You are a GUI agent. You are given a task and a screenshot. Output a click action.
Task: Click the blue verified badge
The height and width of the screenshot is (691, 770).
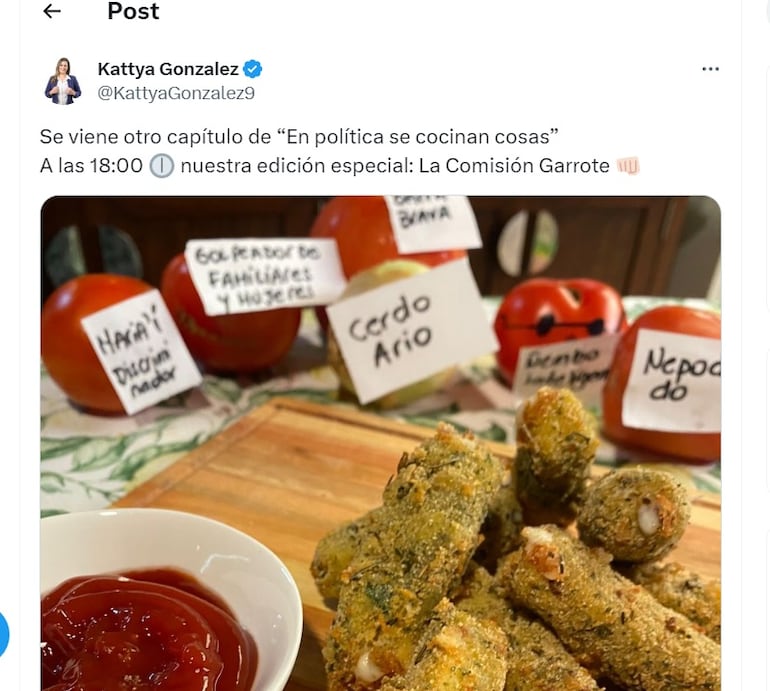coord(253,69)
